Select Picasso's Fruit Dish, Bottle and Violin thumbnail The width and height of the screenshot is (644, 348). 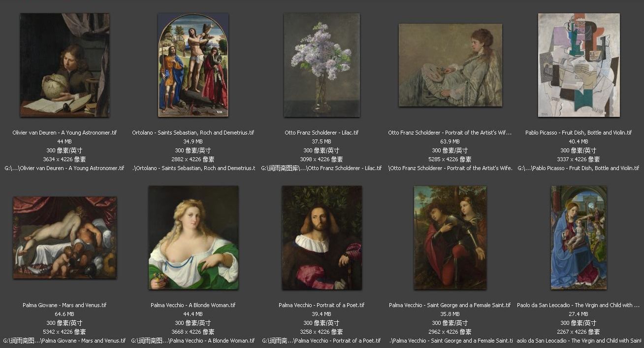point(579,65)
